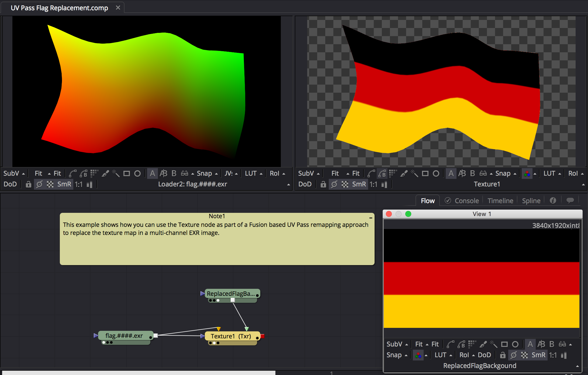Toggle show controls icon in the Texture1 viewer
The width and height of the screenshot is (588, 375).
pyautogui.click(x=334, y=184)
